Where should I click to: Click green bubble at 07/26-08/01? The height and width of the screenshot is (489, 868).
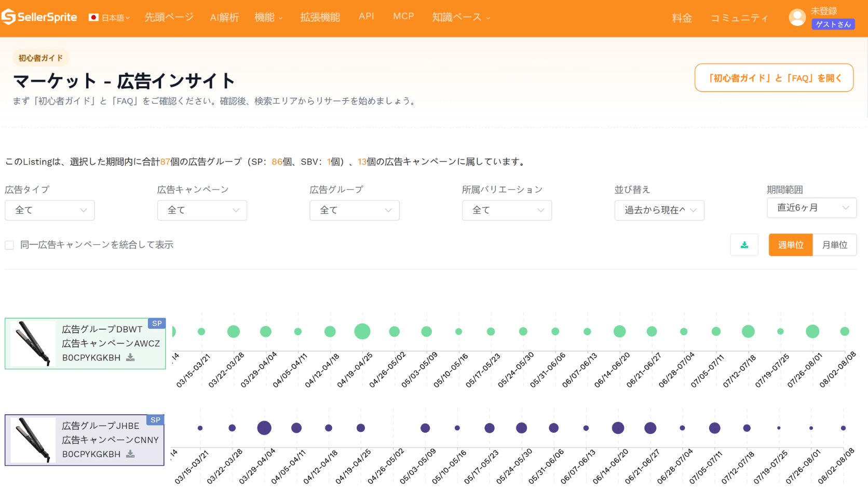pyautogui.click(x=812, y=331)
